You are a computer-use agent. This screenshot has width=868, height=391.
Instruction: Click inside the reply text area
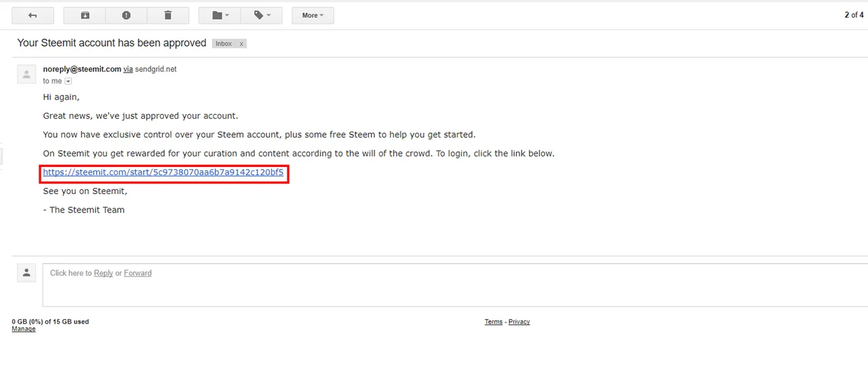(x=454, y=285)
